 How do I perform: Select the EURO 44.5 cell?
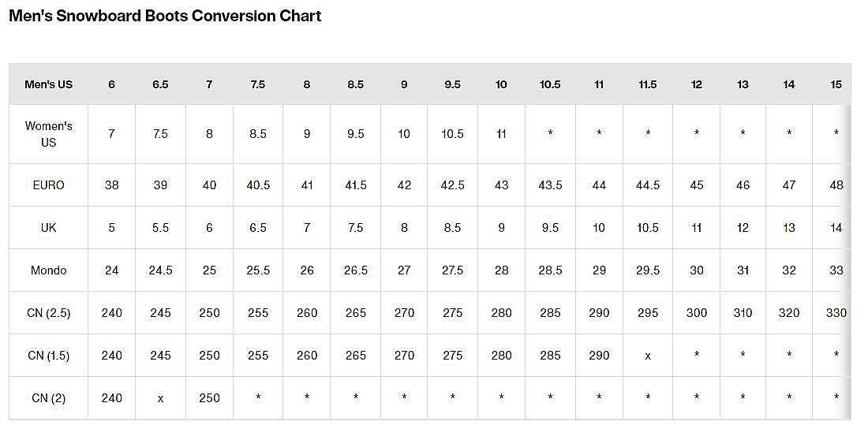tap(648, 185)
